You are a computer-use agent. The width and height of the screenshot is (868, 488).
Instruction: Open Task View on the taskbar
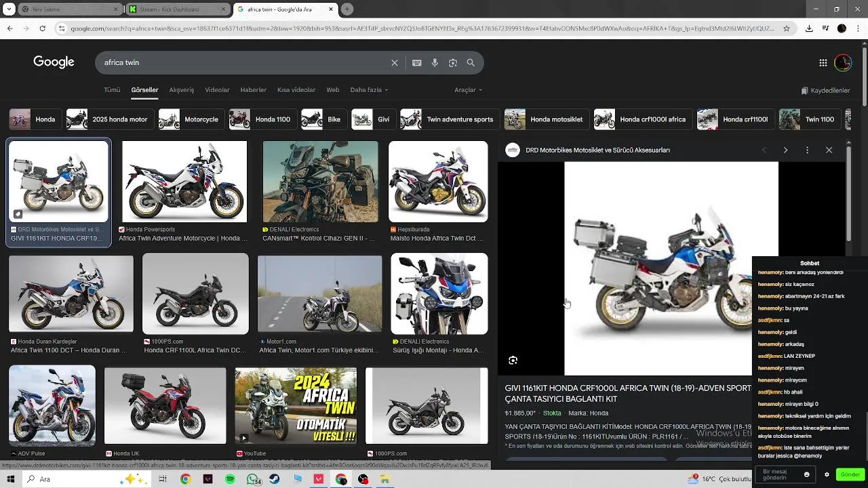(x=163, y=479)
